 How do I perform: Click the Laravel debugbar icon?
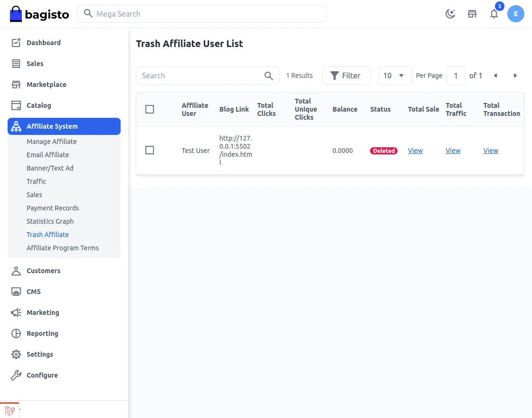(9, 410)
